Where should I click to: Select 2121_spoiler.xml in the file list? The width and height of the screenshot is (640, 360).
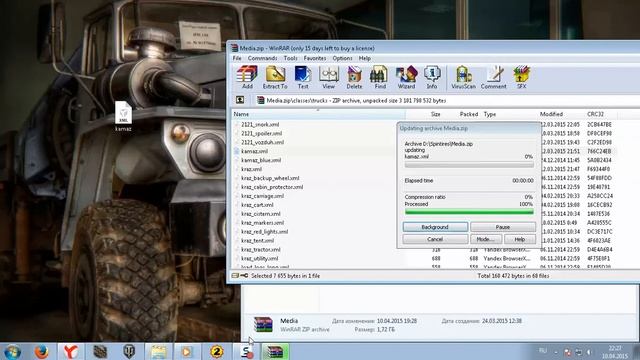pos(261,133)
